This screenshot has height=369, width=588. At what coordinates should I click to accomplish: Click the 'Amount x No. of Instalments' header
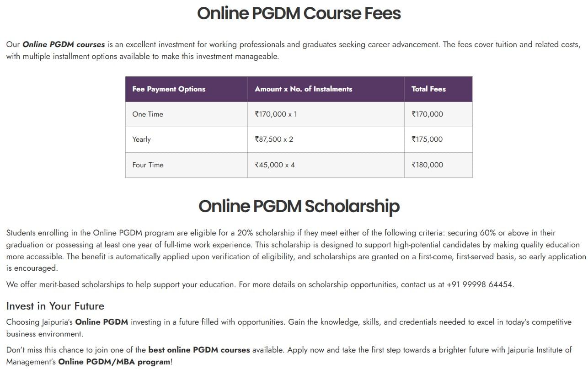[x=303, y=89]
